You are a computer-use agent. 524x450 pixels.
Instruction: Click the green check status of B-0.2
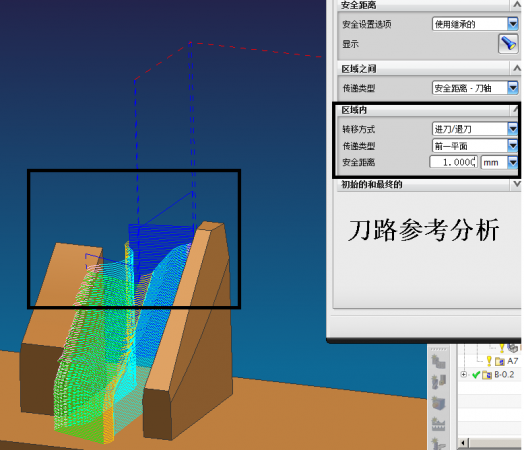[x=476, y=375]
